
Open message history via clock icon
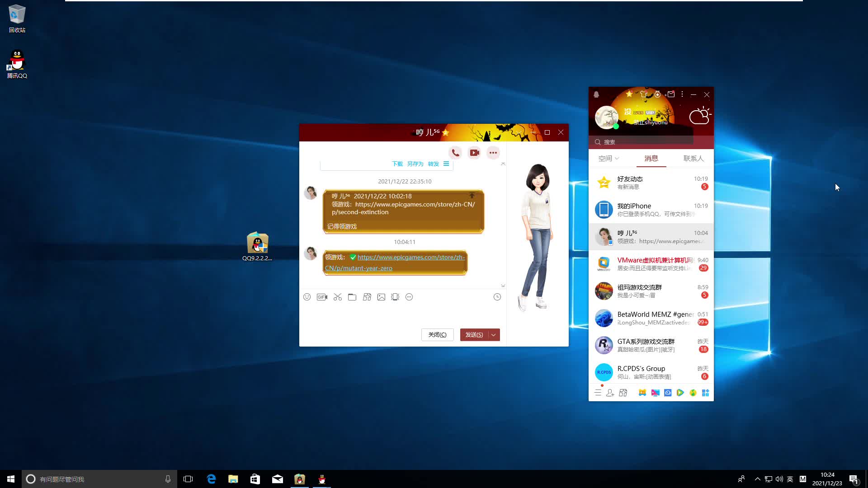point(497,297)
